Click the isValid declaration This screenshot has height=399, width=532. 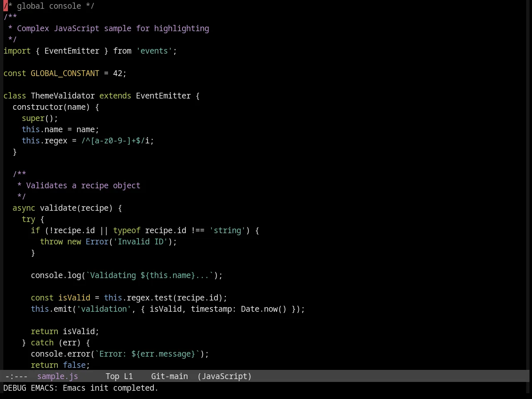pyautogui.click(x=74, y=298)
